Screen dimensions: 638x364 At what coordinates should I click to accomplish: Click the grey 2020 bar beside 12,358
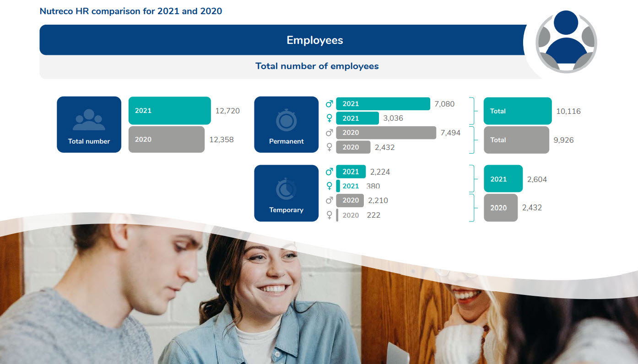pos(166,139)
